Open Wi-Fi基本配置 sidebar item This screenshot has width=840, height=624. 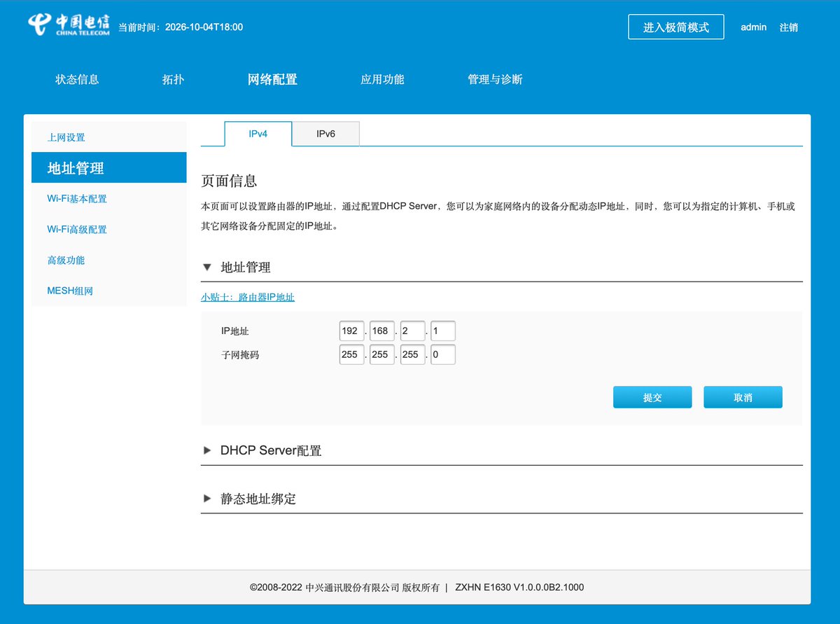pos(109,199)
